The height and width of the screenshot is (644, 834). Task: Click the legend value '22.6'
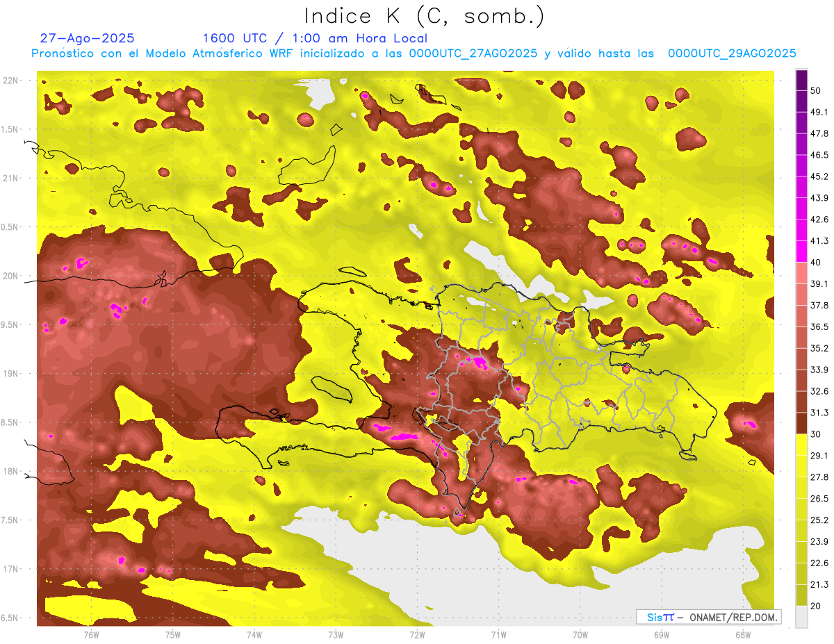(x=819, y=563)
